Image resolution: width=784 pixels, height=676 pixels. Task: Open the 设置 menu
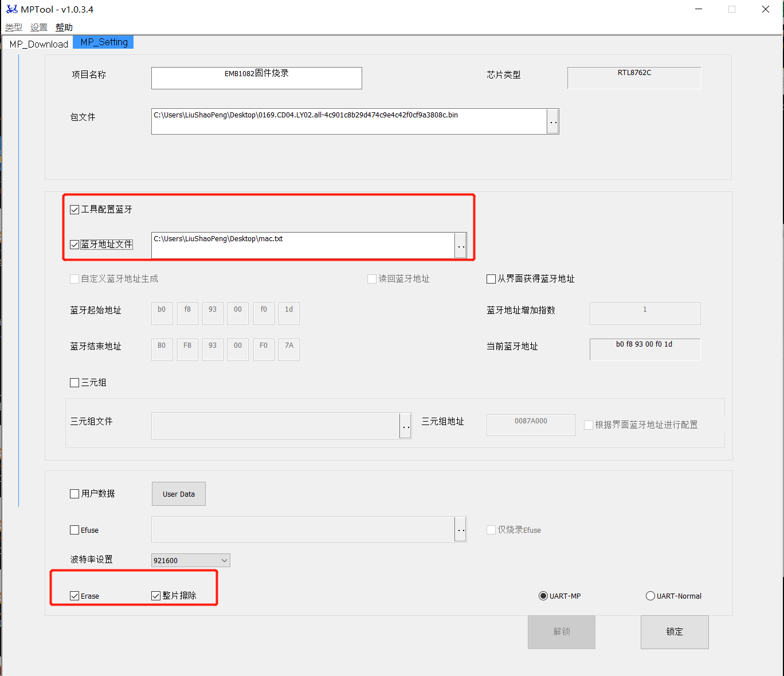click(x=39, y=27)
